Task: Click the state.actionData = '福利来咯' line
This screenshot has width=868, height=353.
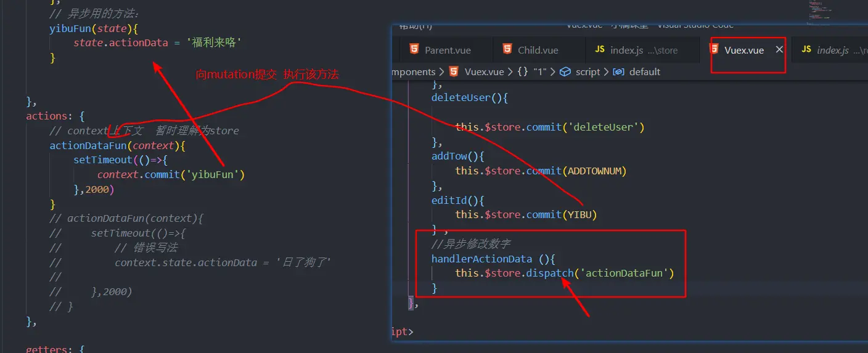Action: (x=157, y=43)
